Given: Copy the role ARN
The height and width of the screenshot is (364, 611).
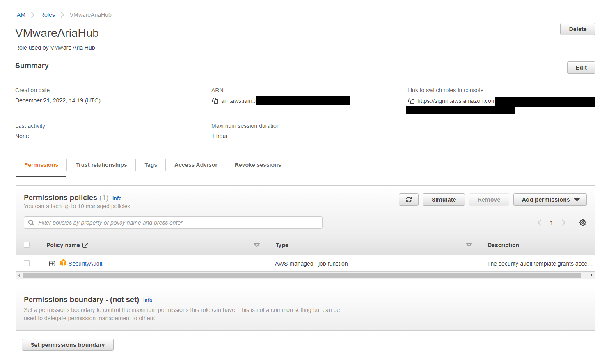Looking at the screenshot, I should tap(215, 100).
